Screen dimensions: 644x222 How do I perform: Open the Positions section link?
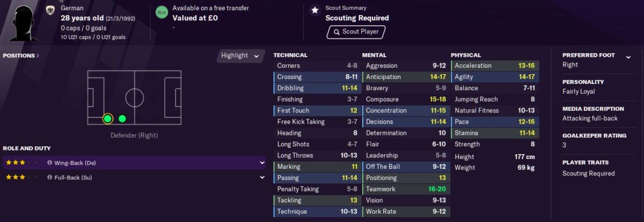[21, 55]
